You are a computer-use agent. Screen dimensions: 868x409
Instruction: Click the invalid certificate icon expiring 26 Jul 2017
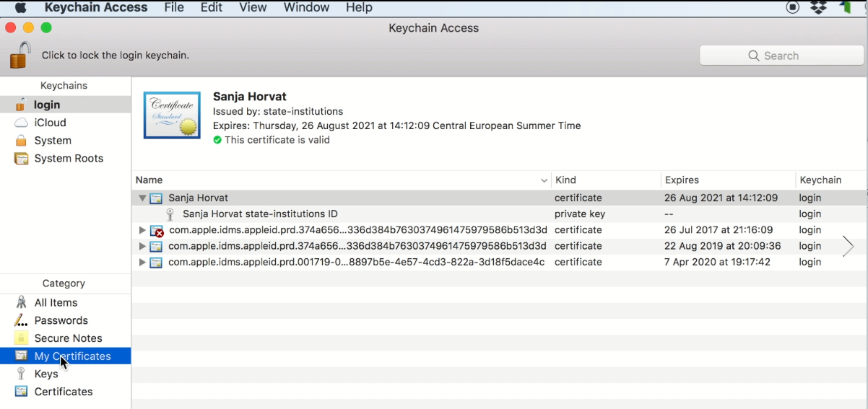[x=157, y=230]
